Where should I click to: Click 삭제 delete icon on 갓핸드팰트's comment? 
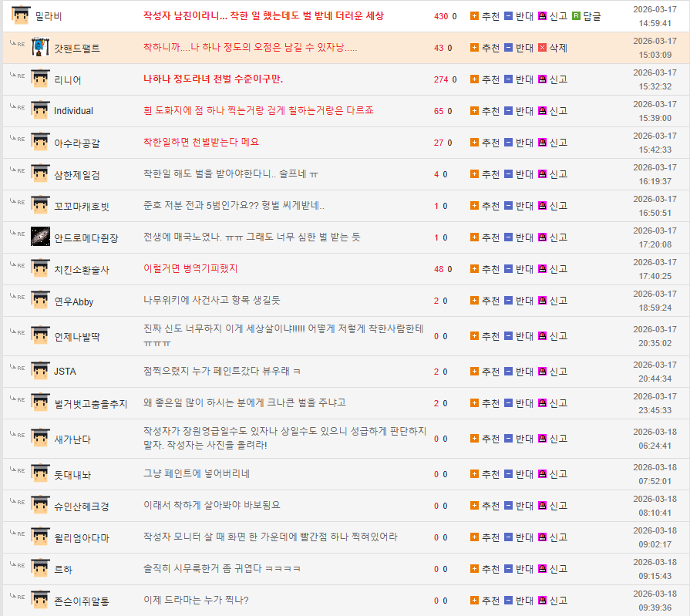click(542, 48)
